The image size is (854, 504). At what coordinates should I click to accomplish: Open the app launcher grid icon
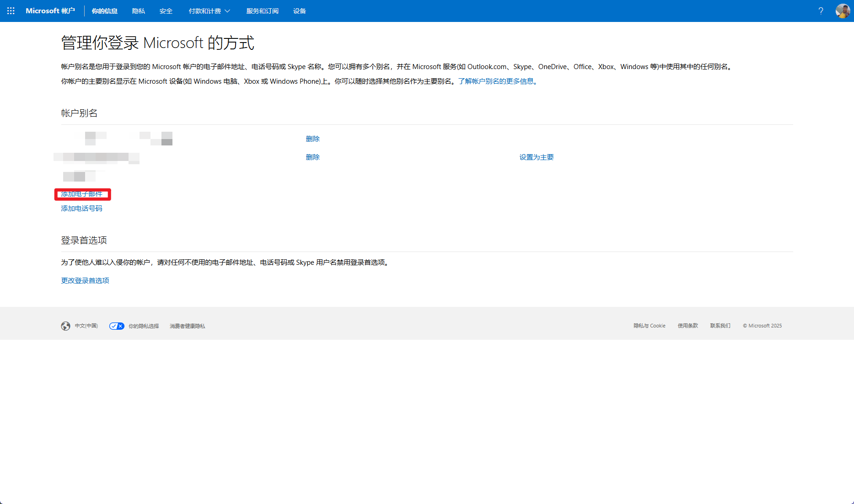10,11
